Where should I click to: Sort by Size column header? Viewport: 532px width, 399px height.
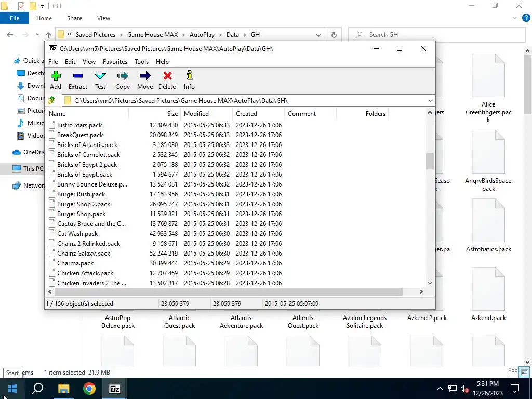(155, 114)
